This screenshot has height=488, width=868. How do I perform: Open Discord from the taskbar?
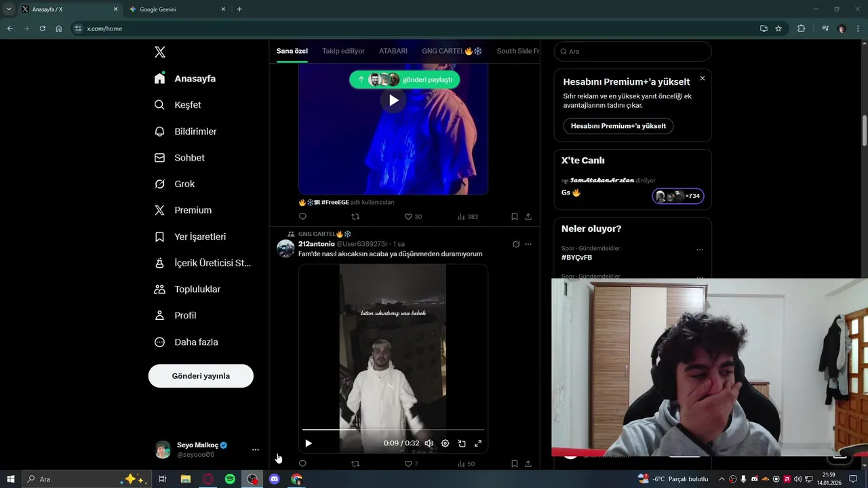click(275, 479)
